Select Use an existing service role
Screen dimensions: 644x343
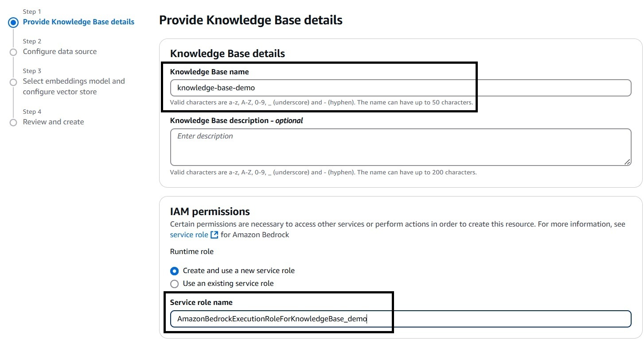175,284
